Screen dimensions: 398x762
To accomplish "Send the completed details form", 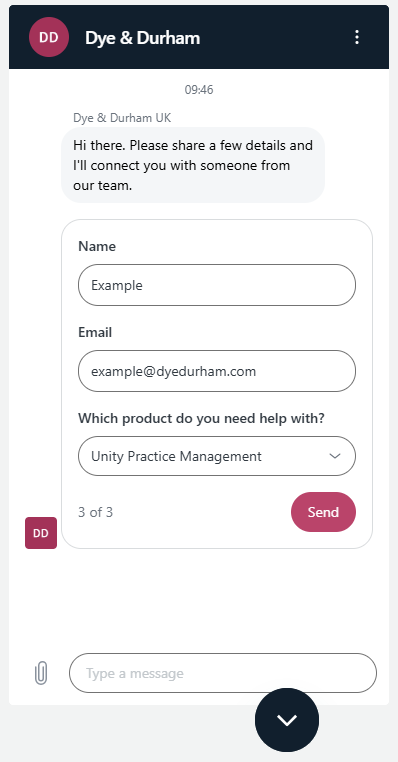I will [323, 512].
